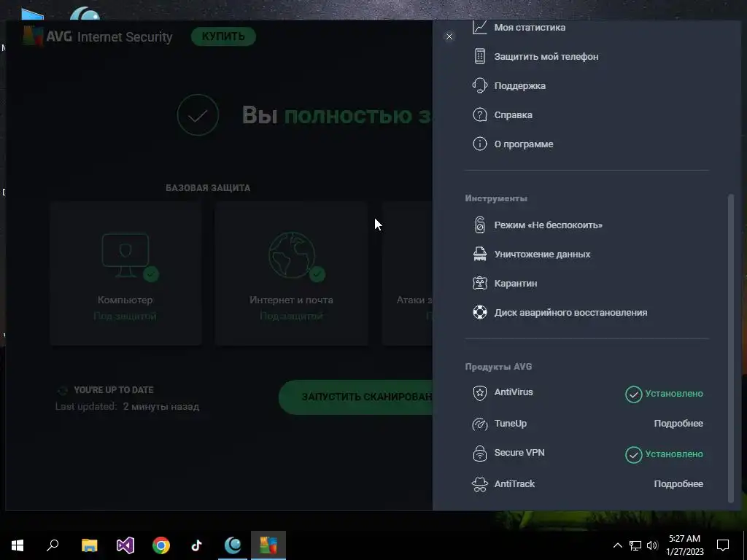Image resolution: width=747 pixels, height=560 pixels.
Task: Click the info icon for О программе
Action: [x=480, y=144]
